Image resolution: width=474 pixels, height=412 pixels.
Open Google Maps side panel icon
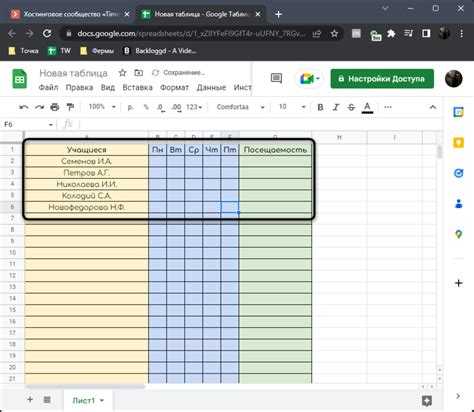tap(459, 234)
